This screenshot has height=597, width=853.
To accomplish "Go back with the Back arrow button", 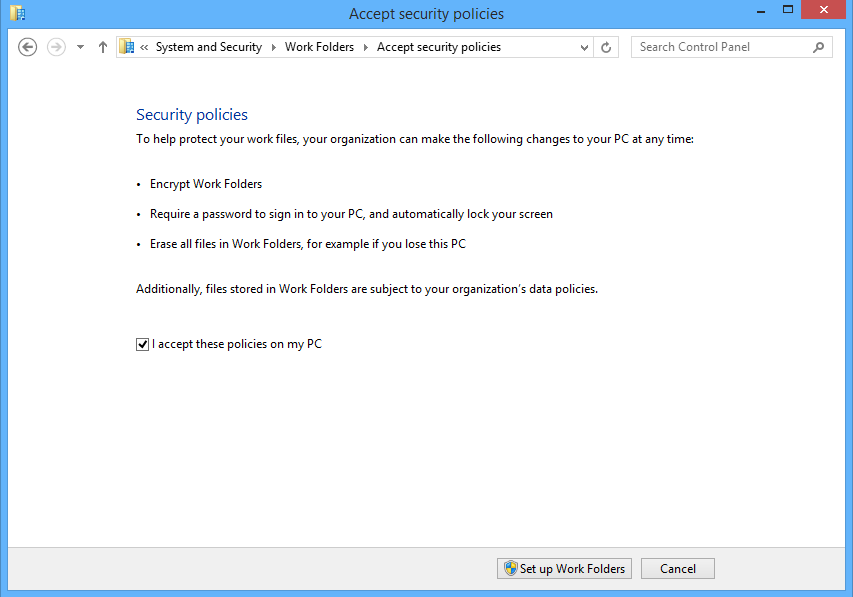I will pyautogui.click(x=27, y=47).
